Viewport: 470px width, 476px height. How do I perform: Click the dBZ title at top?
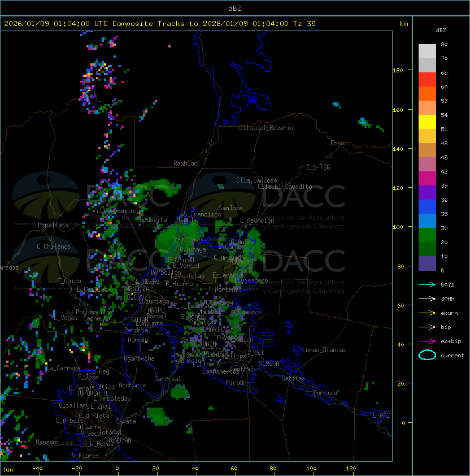pyautogui.click(x=235, y=8)
